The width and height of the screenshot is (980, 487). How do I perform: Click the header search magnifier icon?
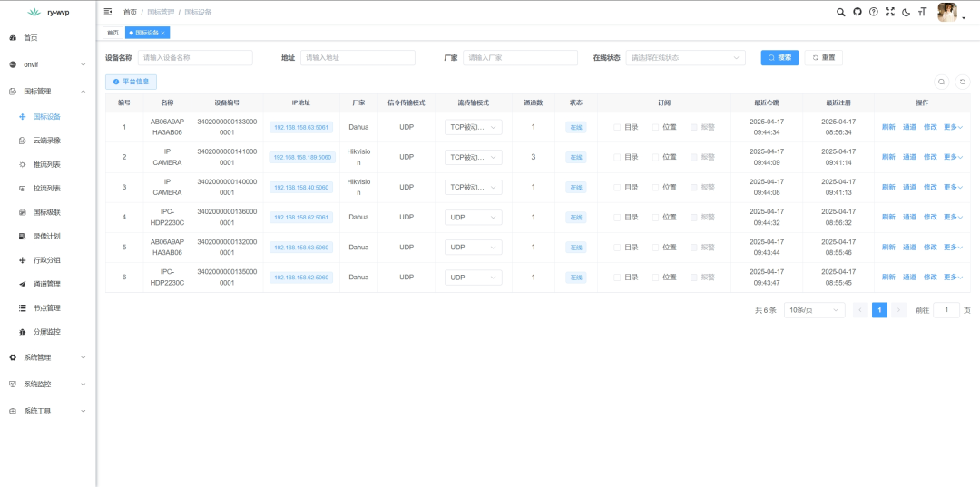[840, 12]
